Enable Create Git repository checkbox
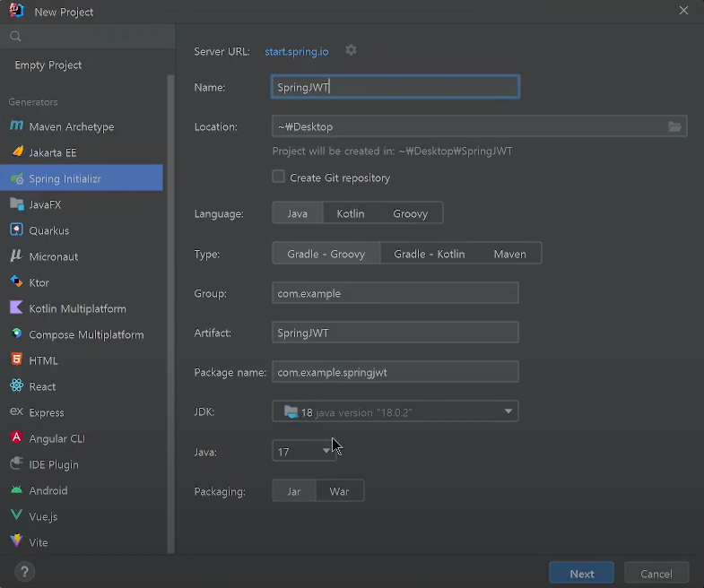This screenshot has width=704, height=588. pyautogui.click(x=278, y=177)
